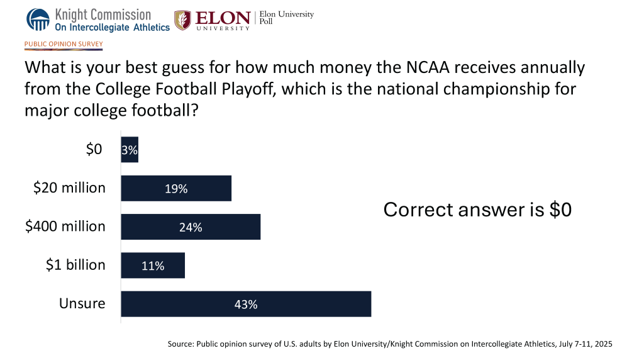Click the $0 bar showing 3%

(130, 150)
